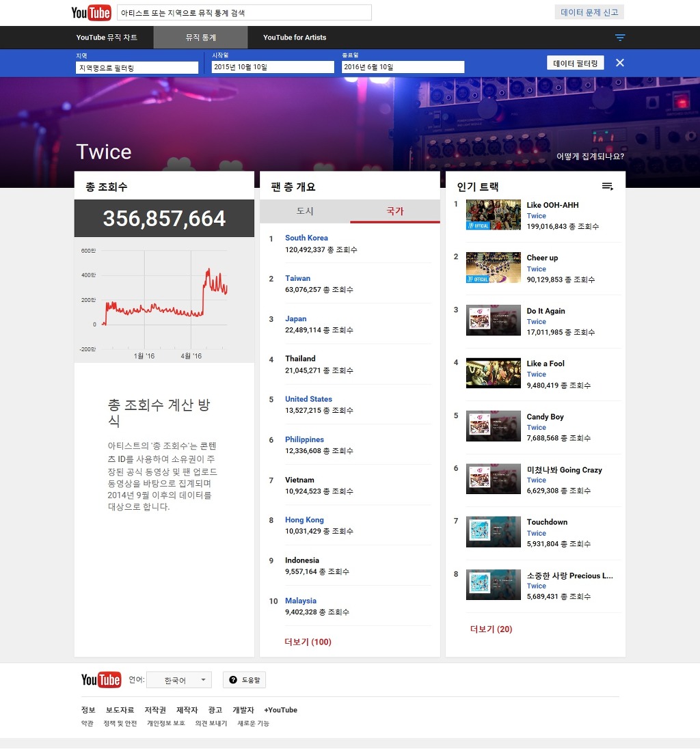Open the Cheer up video thumbnail
Screen dimensions: 700x749
pos(493,267)
